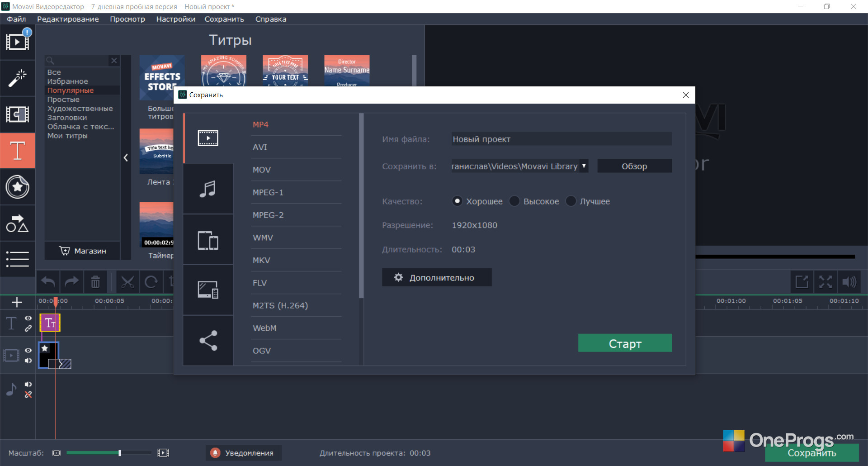Open Дополнительно advanced settings
The height and width of the screenshot is (466, 868).
[437, 277]
